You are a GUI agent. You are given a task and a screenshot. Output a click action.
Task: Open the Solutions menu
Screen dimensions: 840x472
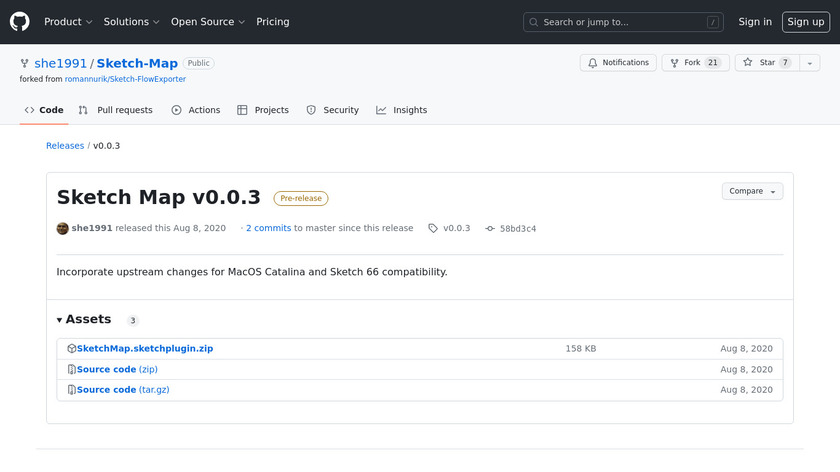click(x=131, y=22)
